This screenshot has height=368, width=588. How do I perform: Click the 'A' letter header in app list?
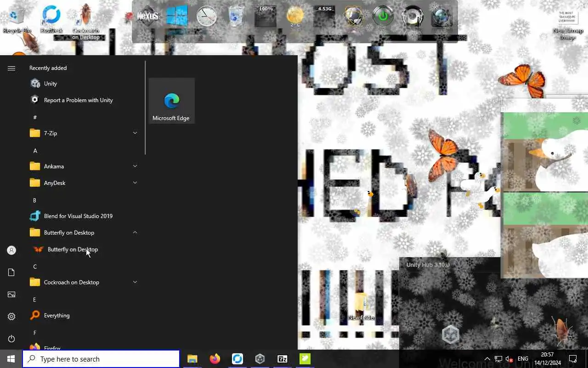35,150
